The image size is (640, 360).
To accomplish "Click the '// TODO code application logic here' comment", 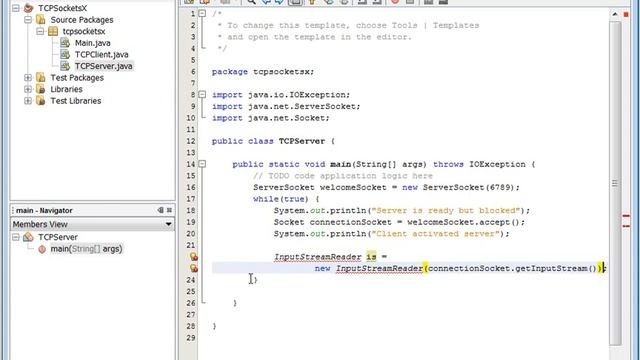I will pos(342,176).
